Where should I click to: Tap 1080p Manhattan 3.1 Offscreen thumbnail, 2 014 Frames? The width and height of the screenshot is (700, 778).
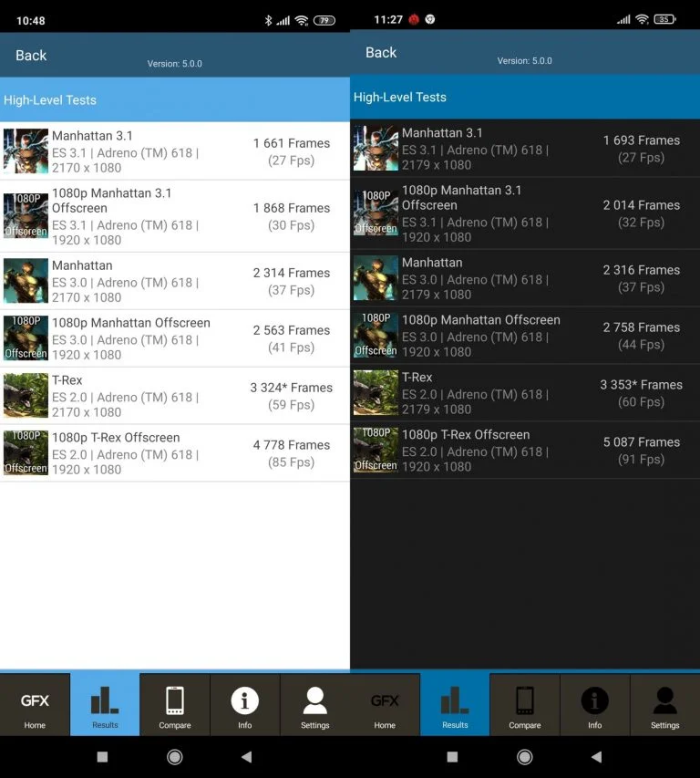(376, 213)
